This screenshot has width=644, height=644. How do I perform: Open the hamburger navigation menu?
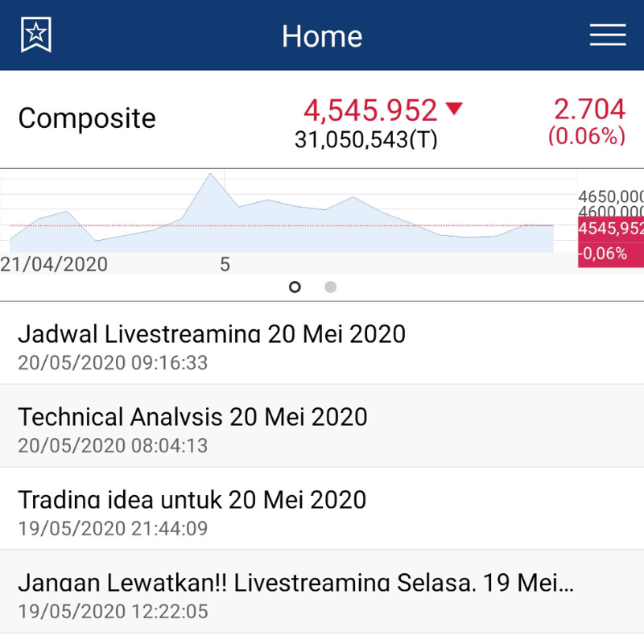608,34
